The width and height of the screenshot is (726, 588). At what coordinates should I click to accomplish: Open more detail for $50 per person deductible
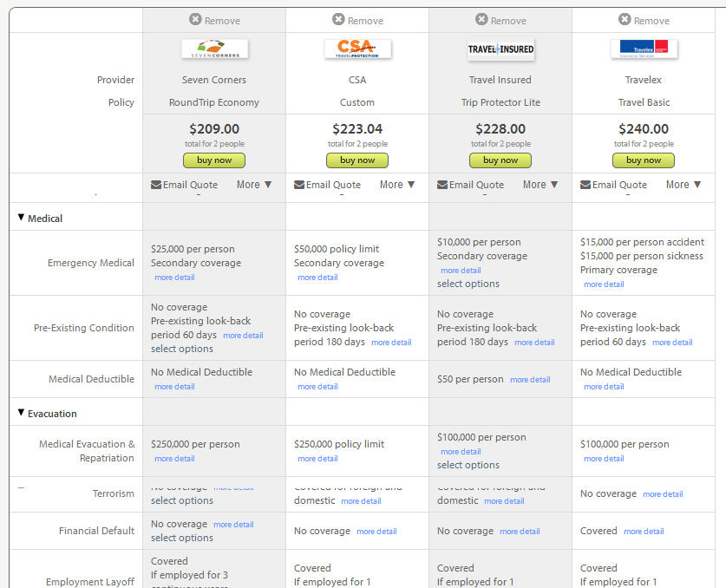[530, 380]
